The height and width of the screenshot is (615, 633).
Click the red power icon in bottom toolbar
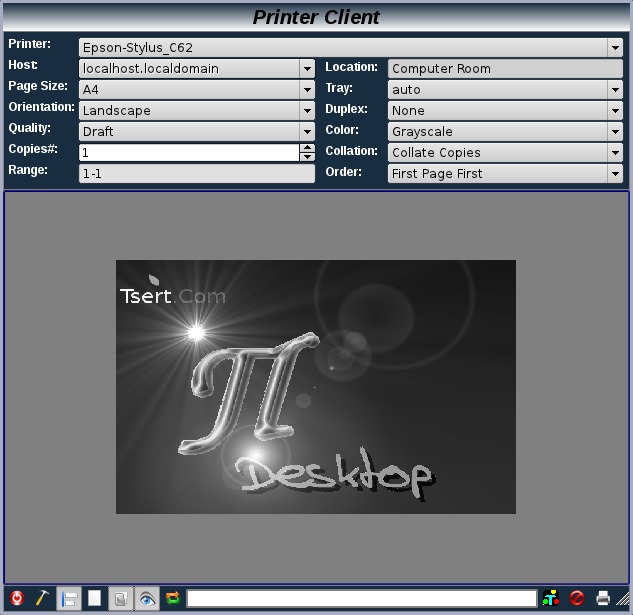(x=17, y=598)
